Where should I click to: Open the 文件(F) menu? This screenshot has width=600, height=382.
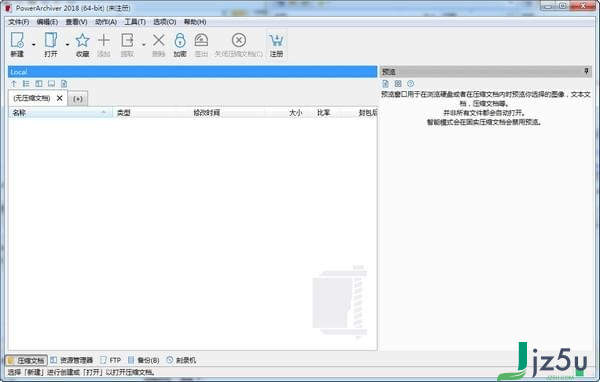click(19, 22)
